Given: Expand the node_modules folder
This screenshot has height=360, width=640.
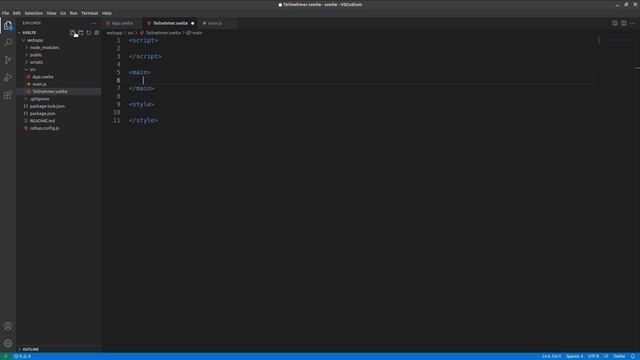Looking at the screenshot, I should tap(44, 47).
